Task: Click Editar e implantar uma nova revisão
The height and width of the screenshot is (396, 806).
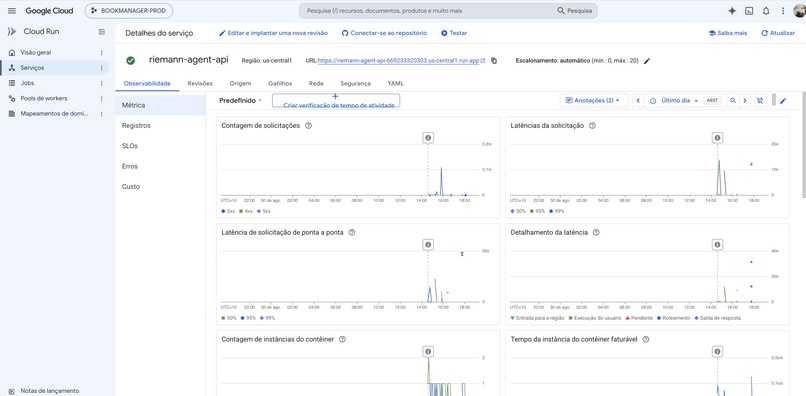Action: point(273,33)
